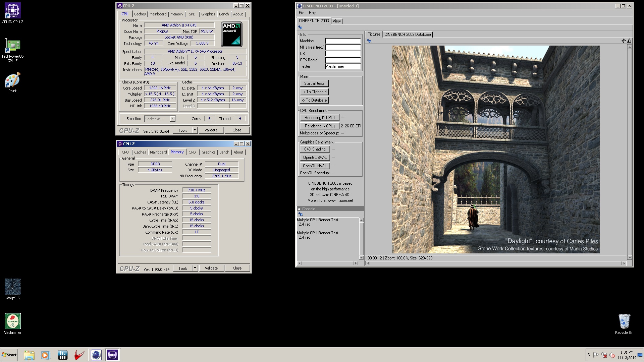Screen dimensions: 644x362
Task: Click Close button in lower CPU-Z window
Action: tap(237, 268)
